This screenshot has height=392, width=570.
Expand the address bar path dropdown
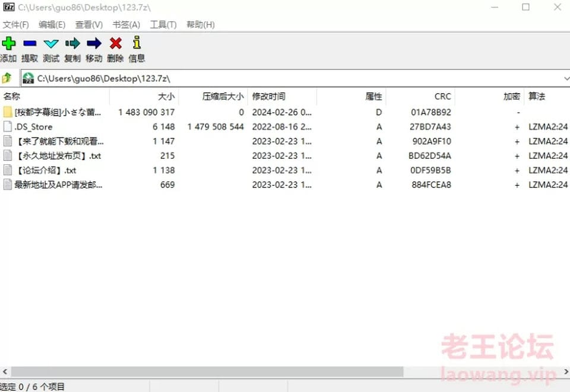(x=566, y=78)
